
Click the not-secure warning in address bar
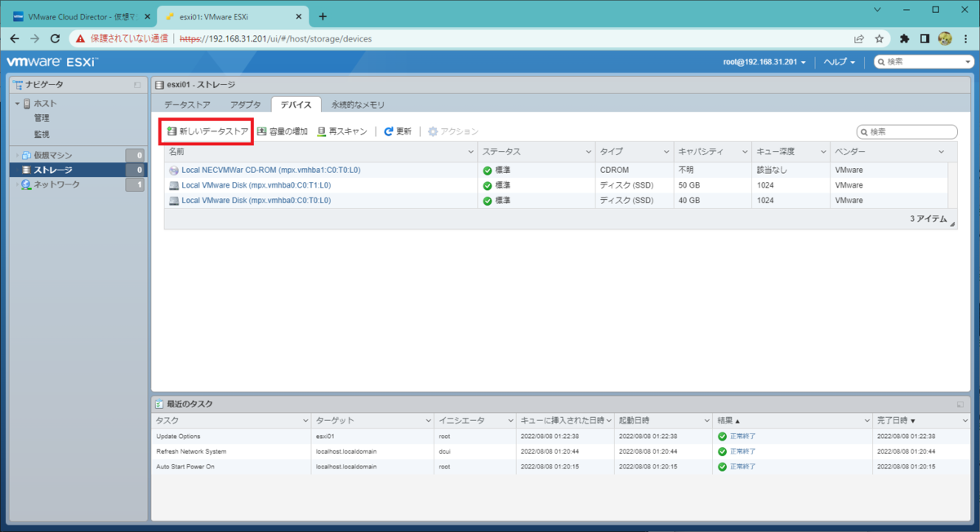[123, 38]
